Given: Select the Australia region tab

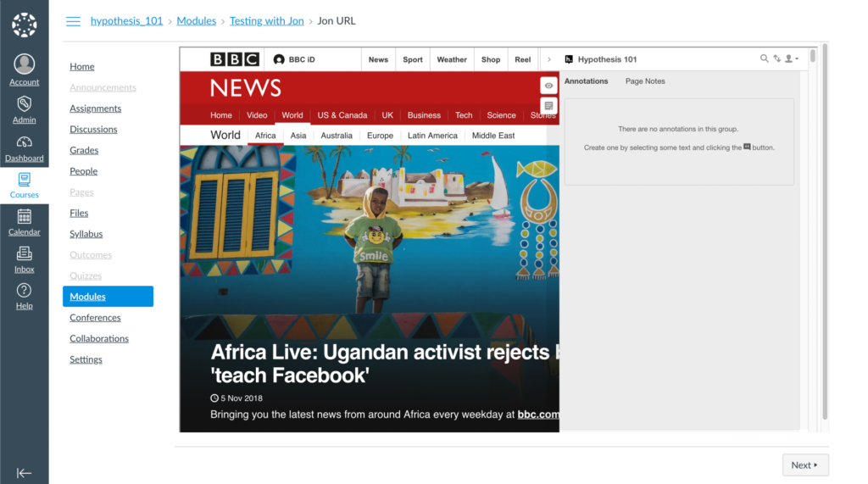Looking at the screenshot, I should pyautogui.click(x=337, y=135).
